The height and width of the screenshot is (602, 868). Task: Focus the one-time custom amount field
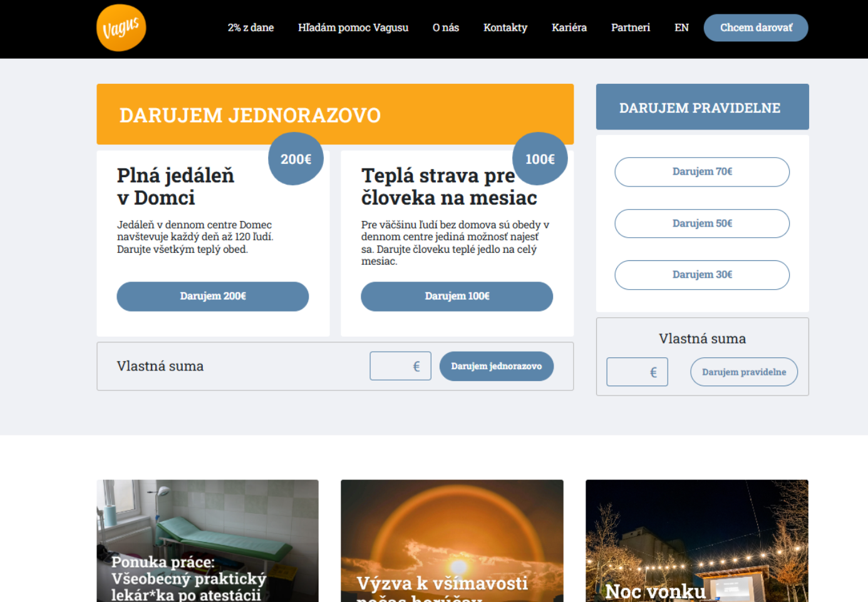400,366
